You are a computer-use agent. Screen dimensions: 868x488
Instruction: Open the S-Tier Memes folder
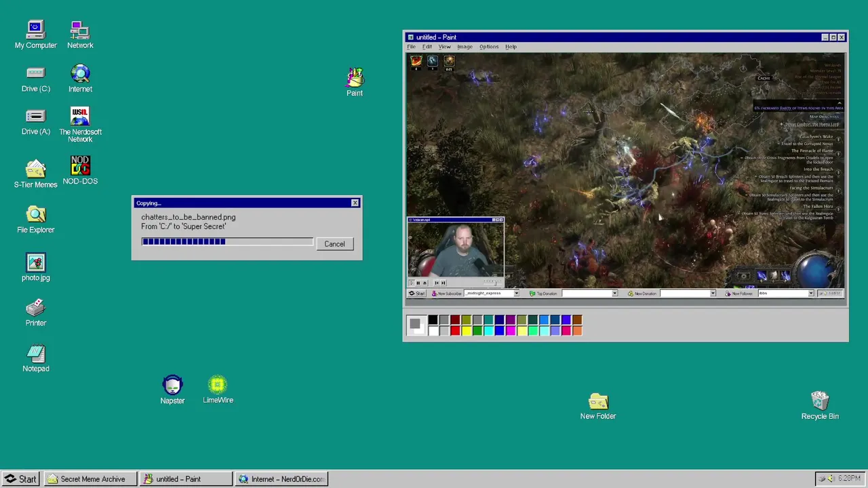click(35, 174)
